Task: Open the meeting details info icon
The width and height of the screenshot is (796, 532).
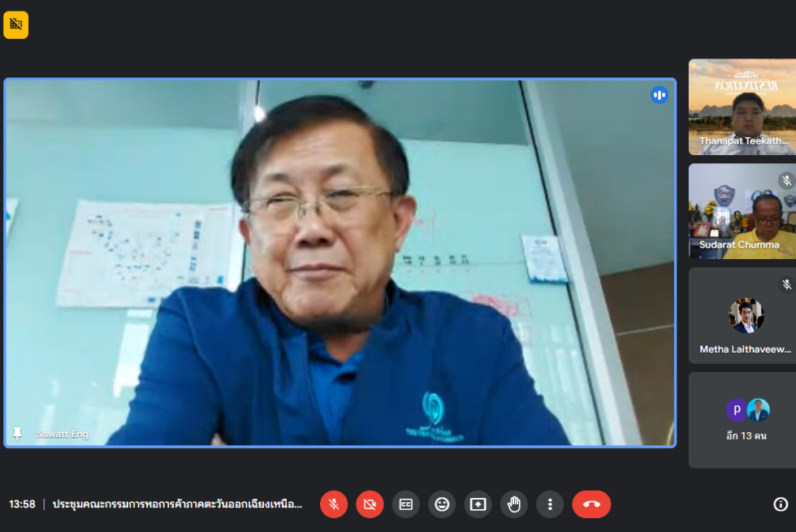Action: click(781, 504)
